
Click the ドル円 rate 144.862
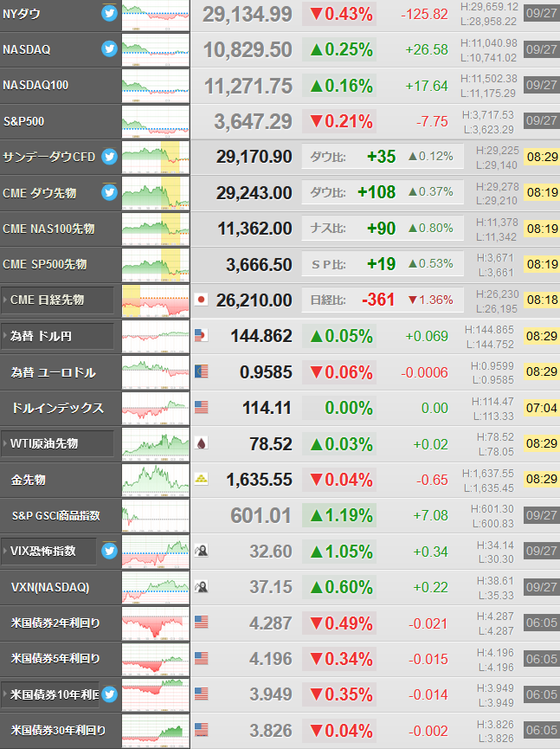pyautogui.click(x=261, y=336)
